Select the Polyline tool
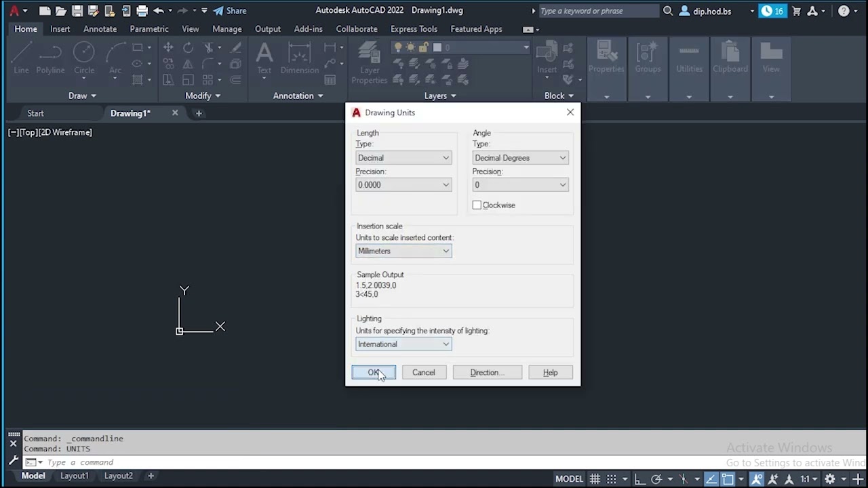This screenshot has height=488, width=868. pos(50,58)
